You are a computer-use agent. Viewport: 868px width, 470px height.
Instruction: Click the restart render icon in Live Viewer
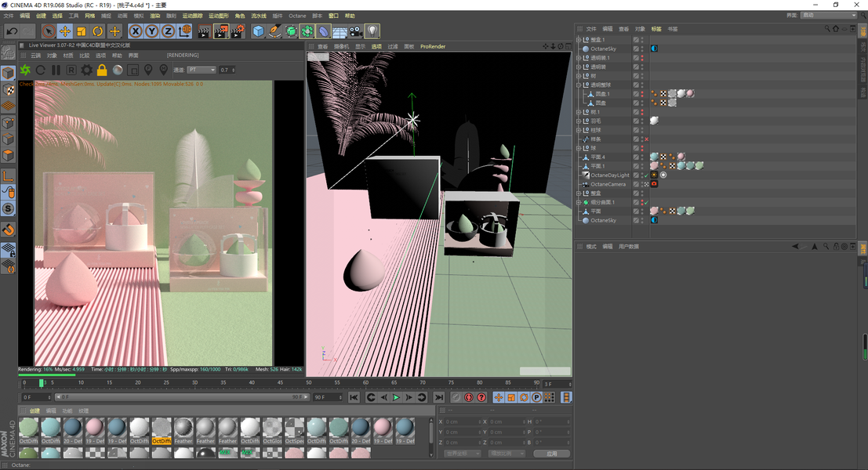coord(41,70)
